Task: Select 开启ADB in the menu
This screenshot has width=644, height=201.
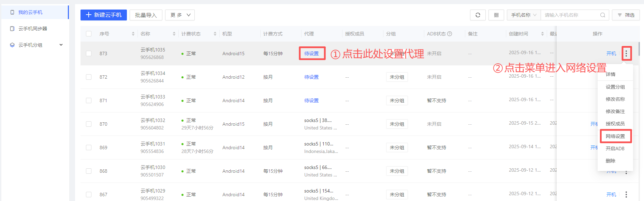Action: [x=615, y=149]
